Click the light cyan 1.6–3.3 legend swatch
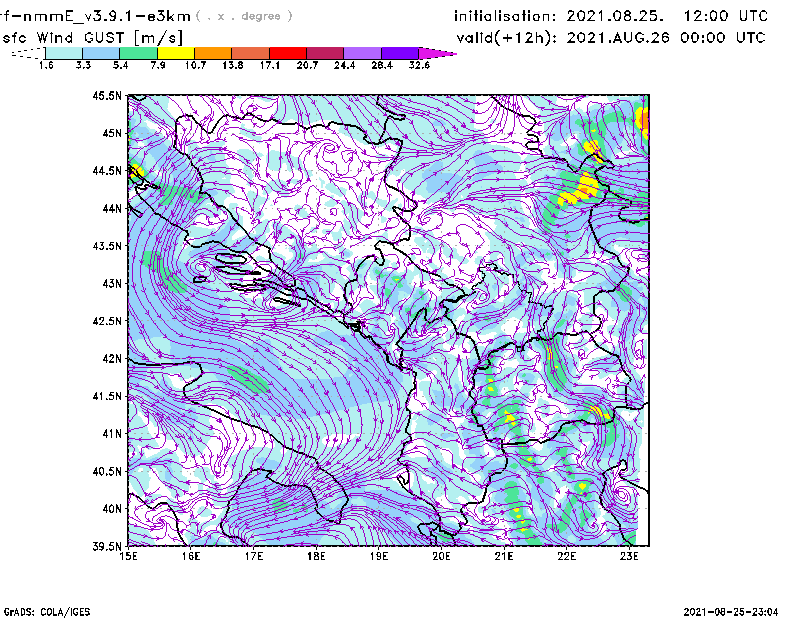The height and width of the screenshot is (618, 800). pyautogui.click(x=64, y=53)
